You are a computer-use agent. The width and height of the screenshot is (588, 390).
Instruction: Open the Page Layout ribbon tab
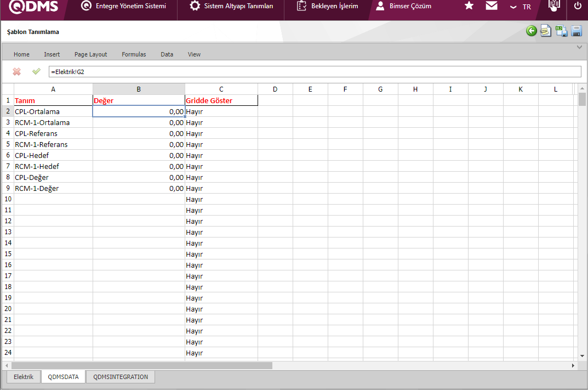pos(91,54)
